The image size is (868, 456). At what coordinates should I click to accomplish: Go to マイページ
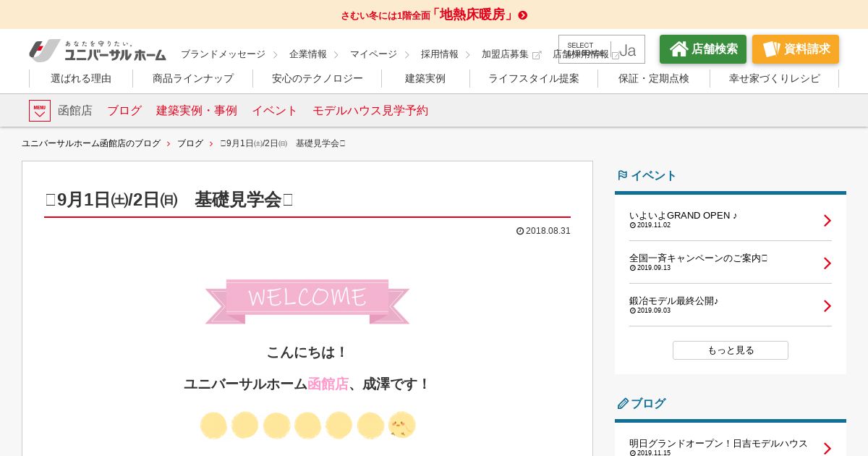pyautogui.click(x=373, y=54)
